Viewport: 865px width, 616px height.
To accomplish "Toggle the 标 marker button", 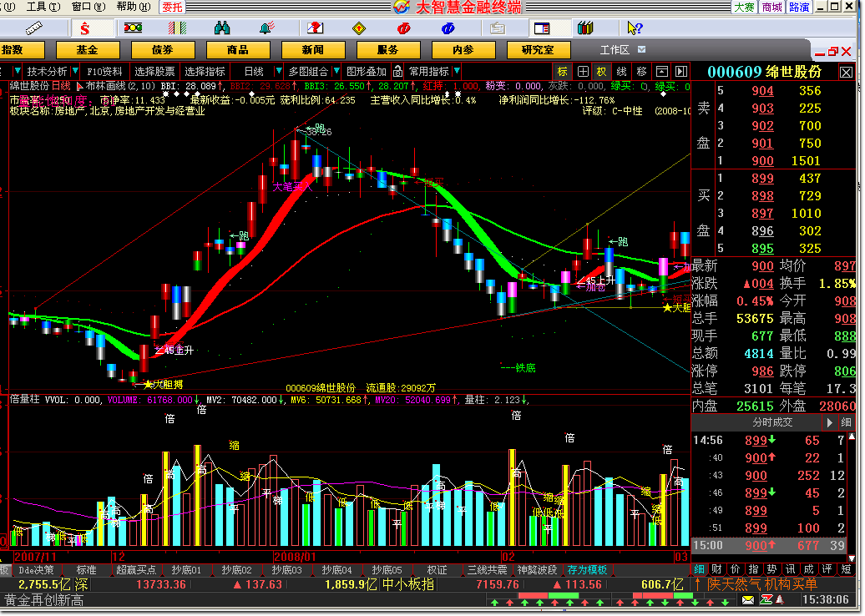I will pos(562,71).
